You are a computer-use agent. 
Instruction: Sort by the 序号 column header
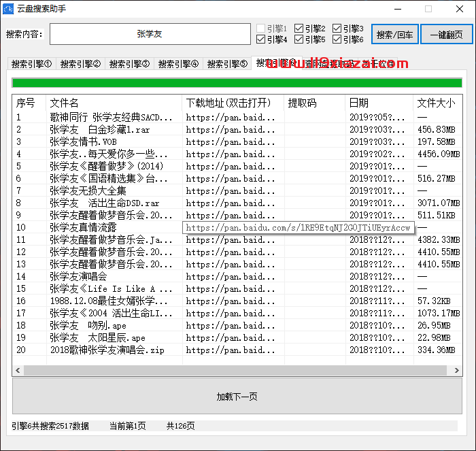tap(29, 103)
